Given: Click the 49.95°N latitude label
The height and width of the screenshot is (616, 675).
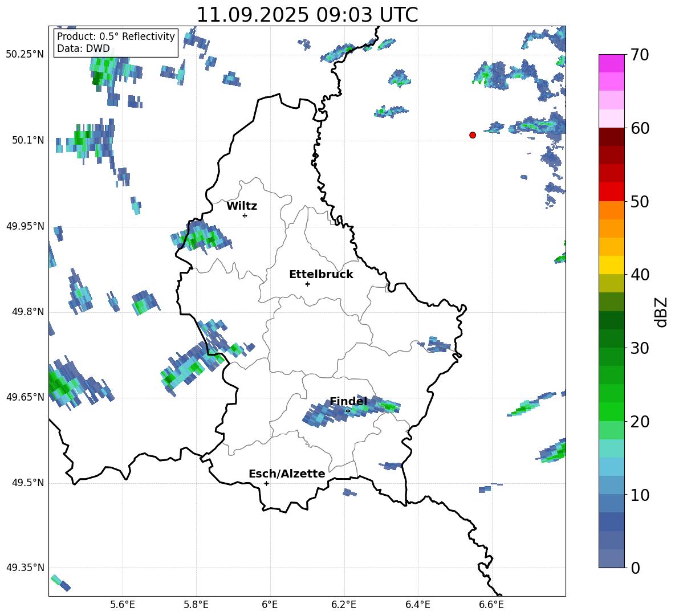Looking at the screenshot, I should (25, 226).
